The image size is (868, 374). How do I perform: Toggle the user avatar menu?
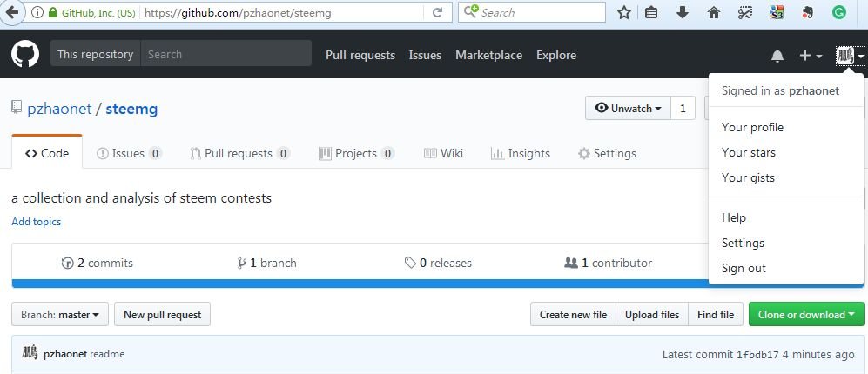click(x=851, y=56)
